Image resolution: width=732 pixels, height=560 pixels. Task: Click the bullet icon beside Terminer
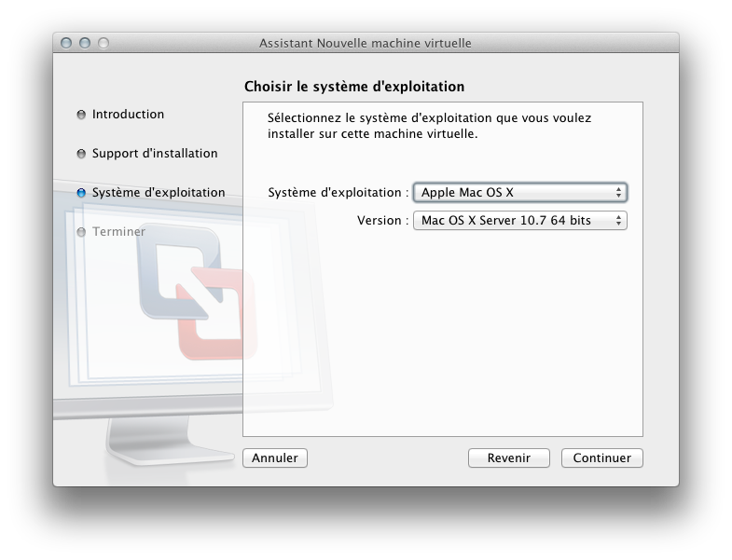[81, 232]
